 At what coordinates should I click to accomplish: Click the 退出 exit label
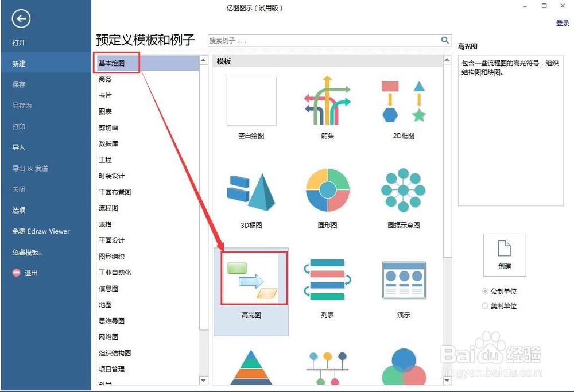pos(31,273)
